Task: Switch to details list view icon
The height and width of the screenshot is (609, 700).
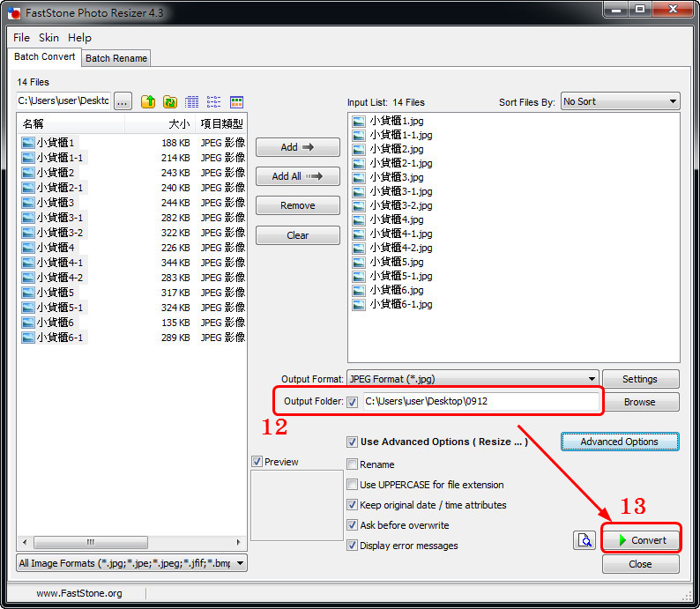Action: tap(192, 101)
